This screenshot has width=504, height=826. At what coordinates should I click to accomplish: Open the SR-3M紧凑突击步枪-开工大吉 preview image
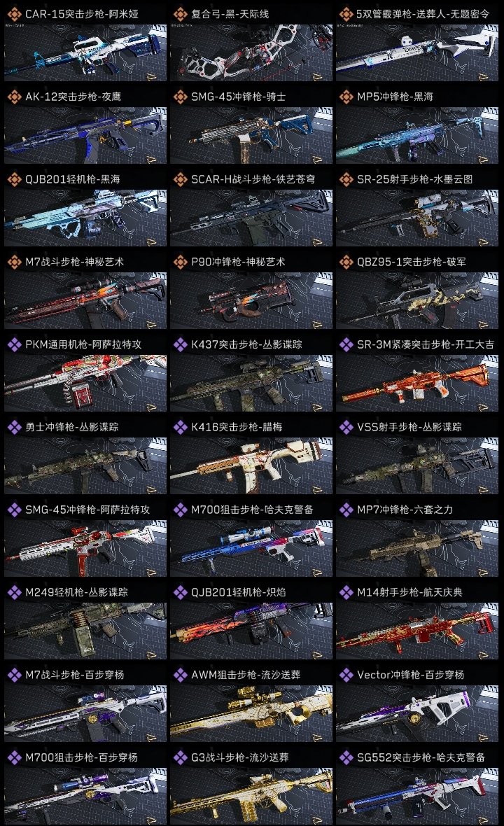pyautogui.click(x=417, y=383)
